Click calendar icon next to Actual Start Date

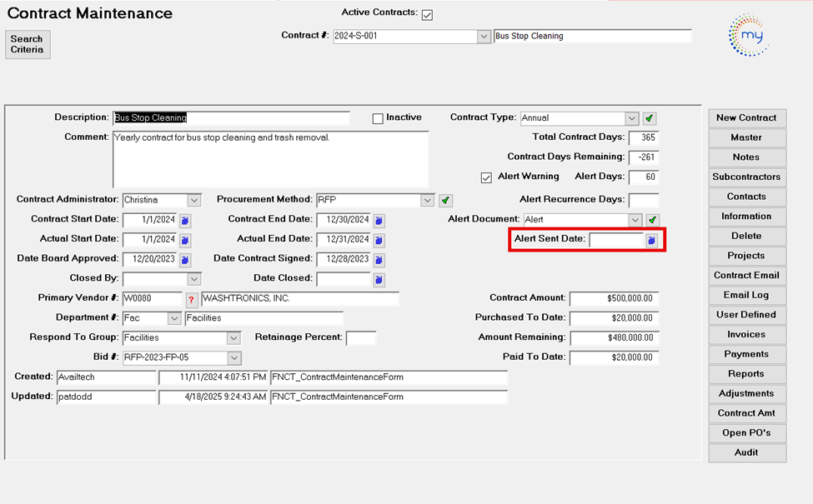coord(185,240)
